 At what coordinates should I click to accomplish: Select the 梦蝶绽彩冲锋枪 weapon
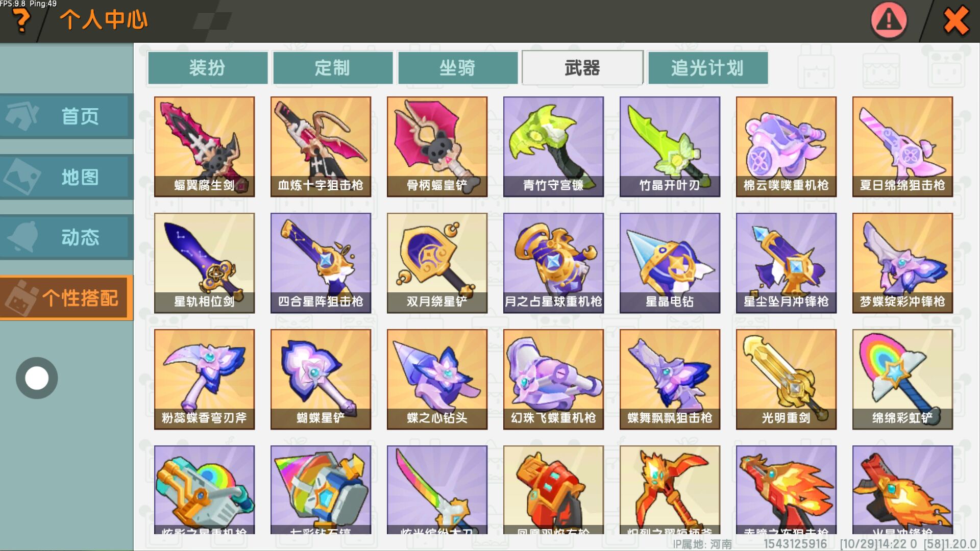(x=902, y=263)
